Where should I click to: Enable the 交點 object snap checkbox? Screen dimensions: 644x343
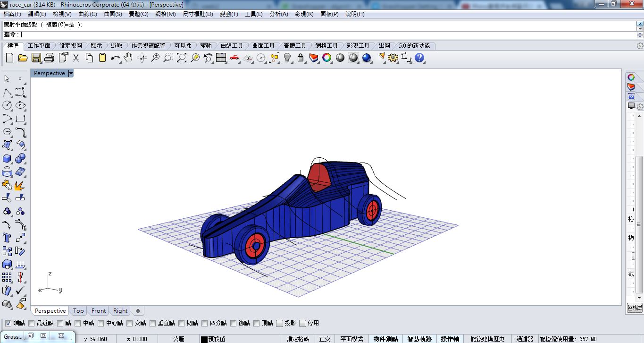pos(130,323)
